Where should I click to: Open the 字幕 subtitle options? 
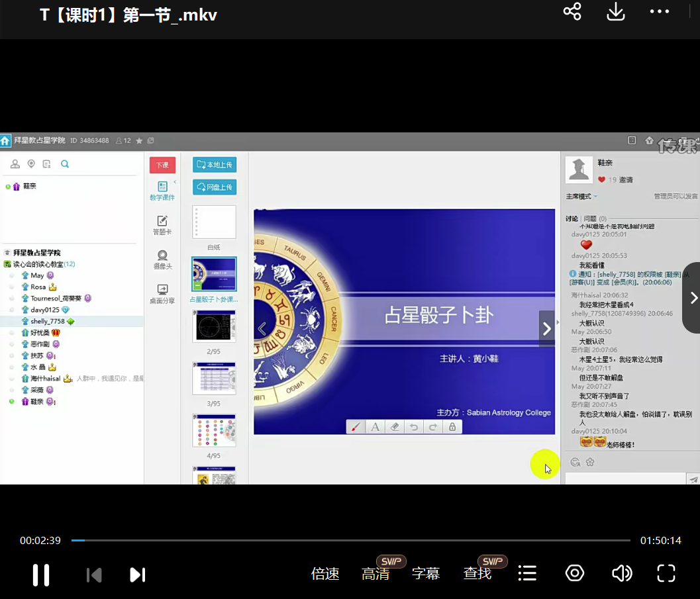(426, 574)
